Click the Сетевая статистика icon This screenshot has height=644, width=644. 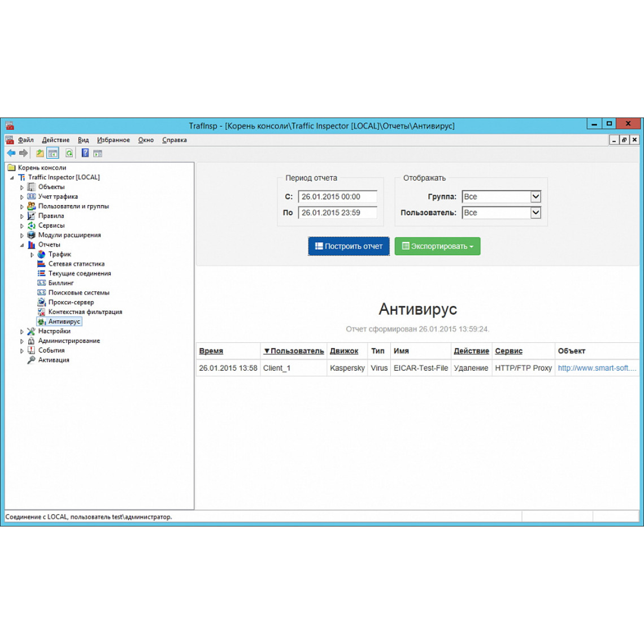(x=41, y=264)
